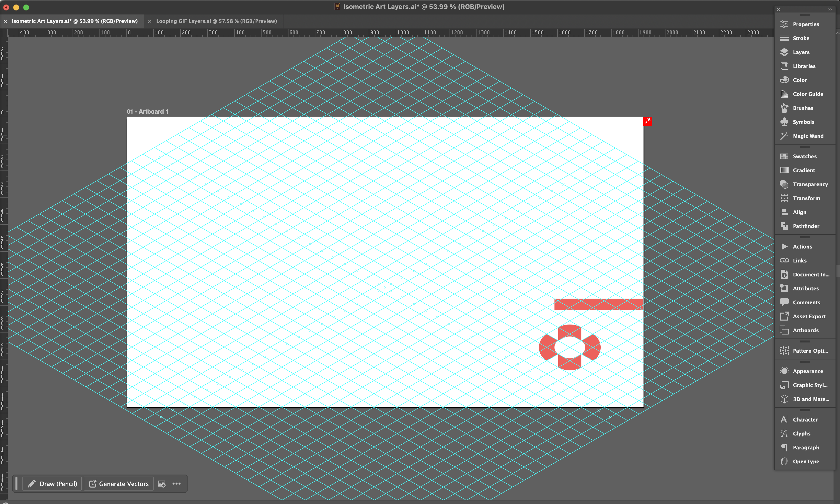Image resolution: width=840 pixels, height=504 pixels.
Task: Open the Magic Wand panel
Action: click(x=808, y=136)
